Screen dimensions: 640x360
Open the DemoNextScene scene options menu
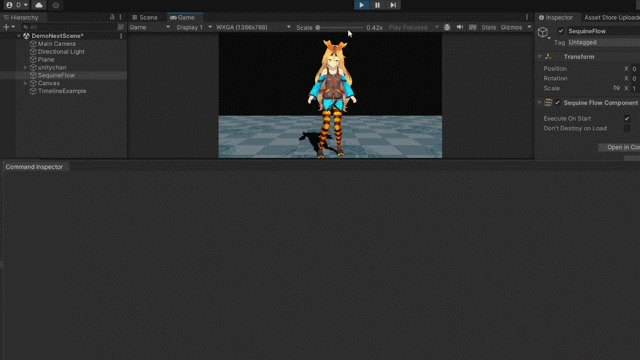pos(121,36)
